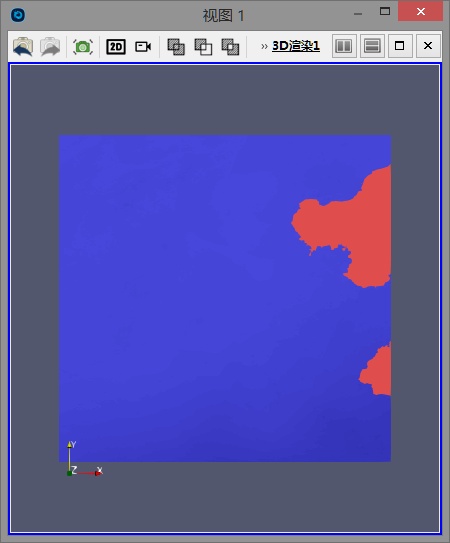Close the 3D渲染1 view frame
Viewport: 450px width, 543px height.
[x=428, y=46]
